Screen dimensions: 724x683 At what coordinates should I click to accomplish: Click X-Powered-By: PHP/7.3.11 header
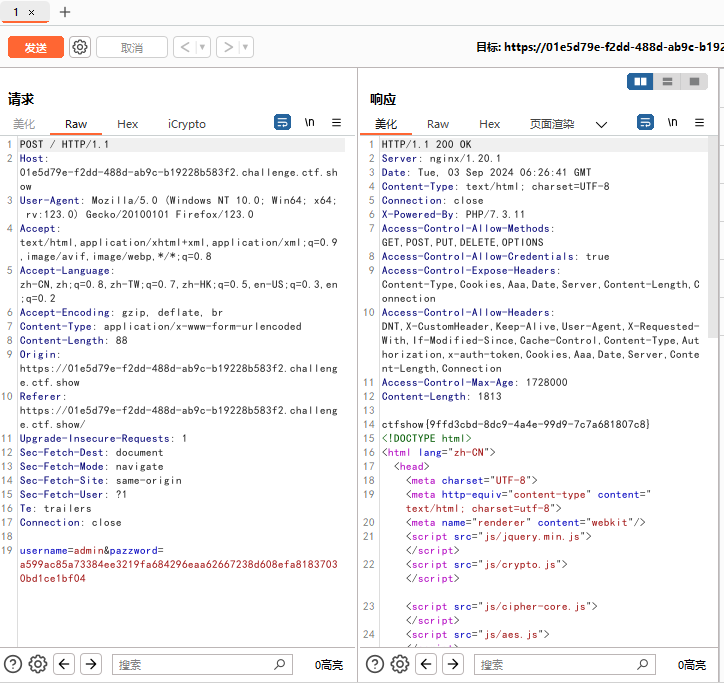tap(453, 214)
